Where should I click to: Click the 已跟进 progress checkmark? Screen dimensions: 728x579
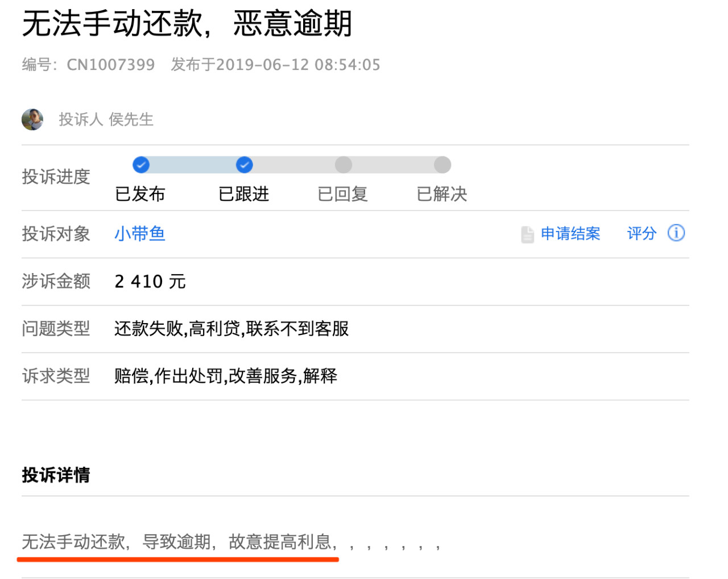[x=245, y=165]
